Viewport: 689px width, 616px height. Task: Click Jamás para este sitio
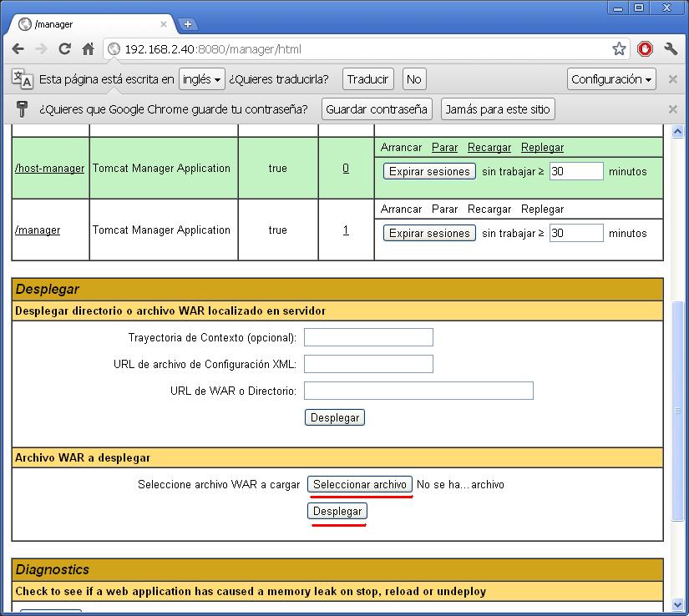(x=498, y=109)
